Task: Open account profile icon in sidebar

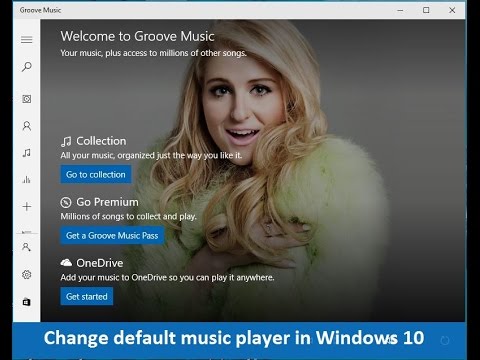Action: pyautogui.click(x=26, y=247)
